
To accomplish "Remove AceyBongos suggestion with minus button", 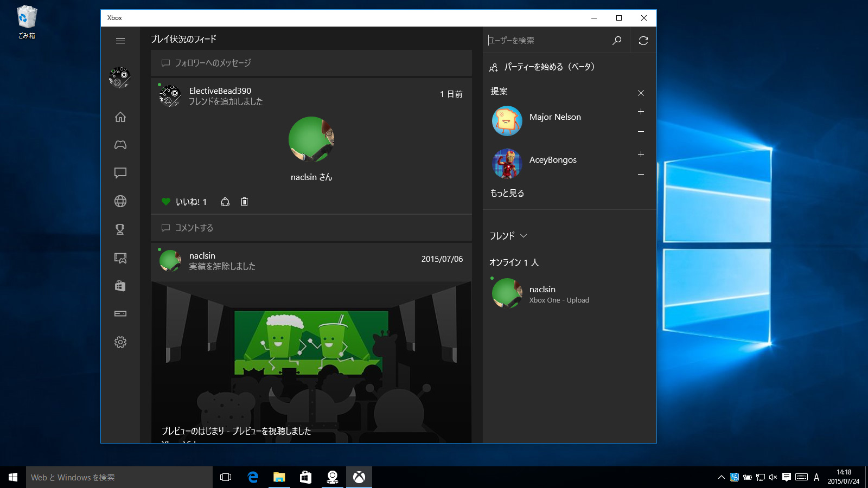I will coord(641,175).
